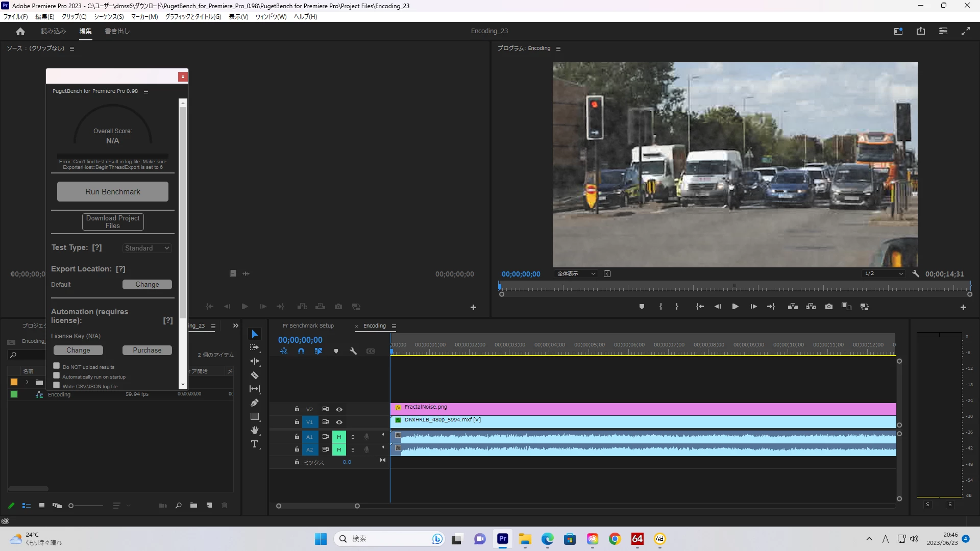Select the Razor tool in tools panel

[x=255, y=375]
